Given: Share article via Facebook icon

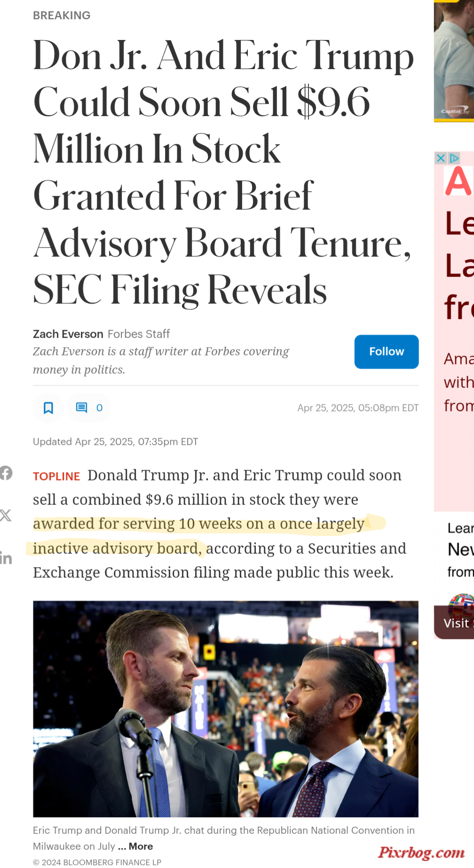Looking at the screenshot, I should (x=6, y=473).
